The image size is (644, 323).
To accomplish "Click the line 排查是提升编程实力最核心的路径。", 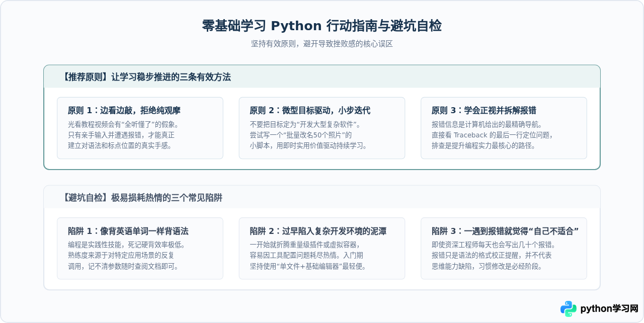I will coord(482,145).
